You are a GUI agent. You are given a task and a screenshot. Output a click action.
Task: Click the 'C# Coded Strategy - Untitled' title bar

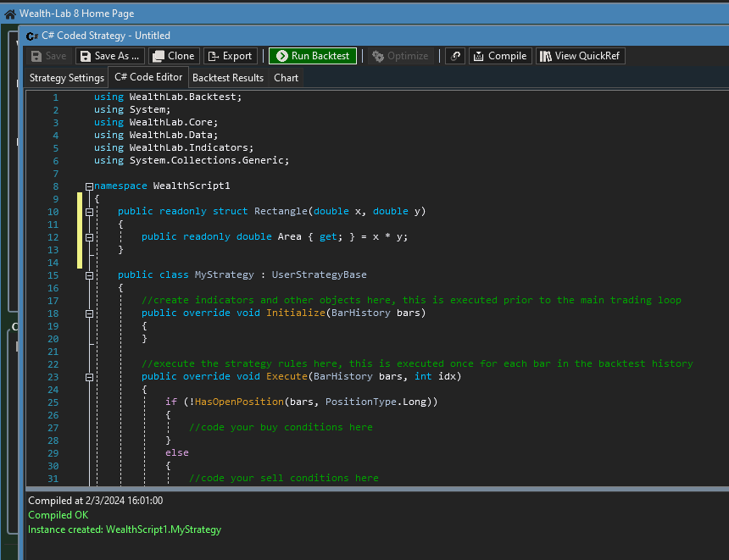tap(106, 36)
